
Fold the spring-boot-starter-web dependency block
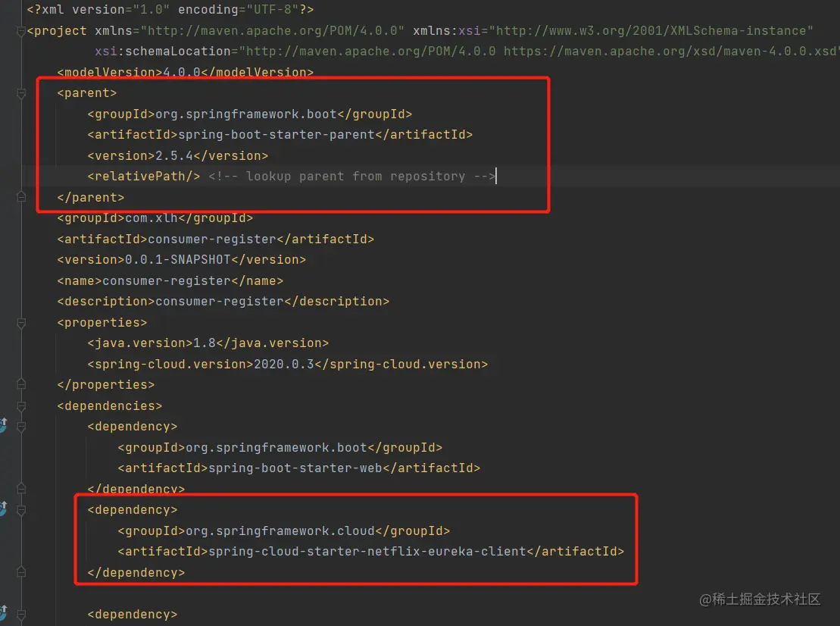[x=21, y=427]
